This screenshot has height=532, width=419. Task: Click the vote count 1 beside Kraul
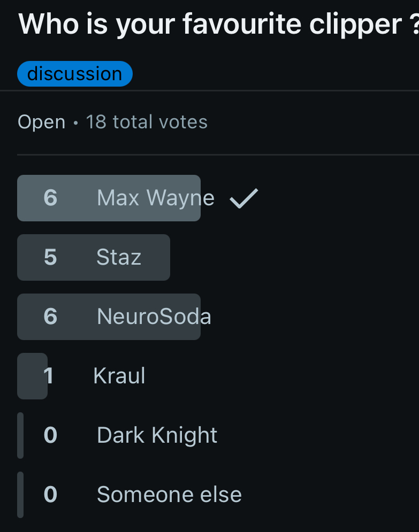pos(49,376)
